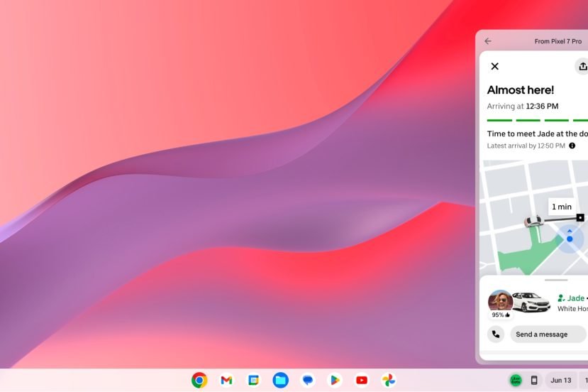
Task: Close the Almost here delivery view
Action: click(494, 67)
